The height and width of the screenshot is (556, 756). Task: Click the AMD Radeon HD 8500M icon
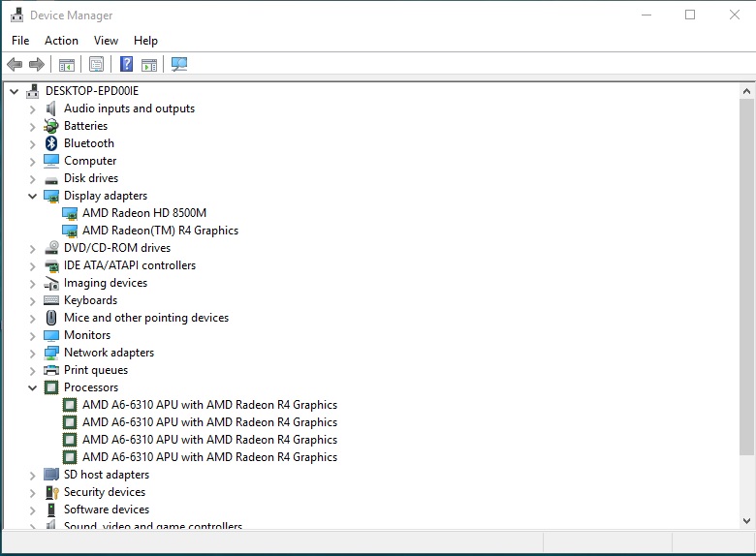click(x=70, y=213)
